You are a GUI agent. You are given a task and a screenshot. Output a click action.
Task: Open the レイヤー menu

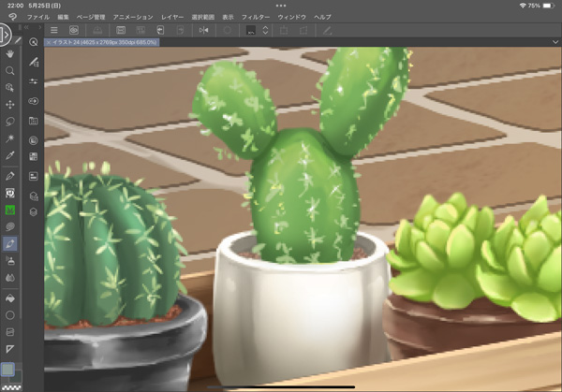point(172,17)
